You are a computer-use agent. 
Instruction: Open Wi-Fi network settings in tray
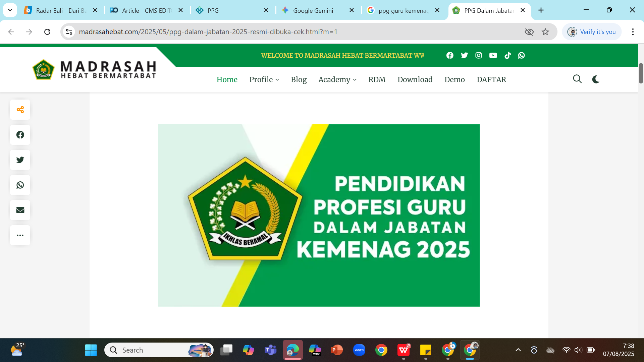tap(566, 350)
